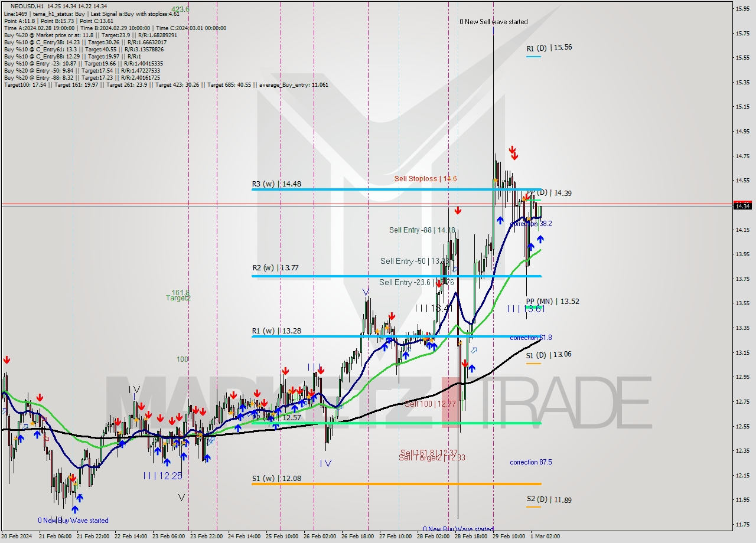Viewport: 756px width, 543px height.
Task: Click the PP (MN) | 13.52 label
Action: [x=552, y=302]
